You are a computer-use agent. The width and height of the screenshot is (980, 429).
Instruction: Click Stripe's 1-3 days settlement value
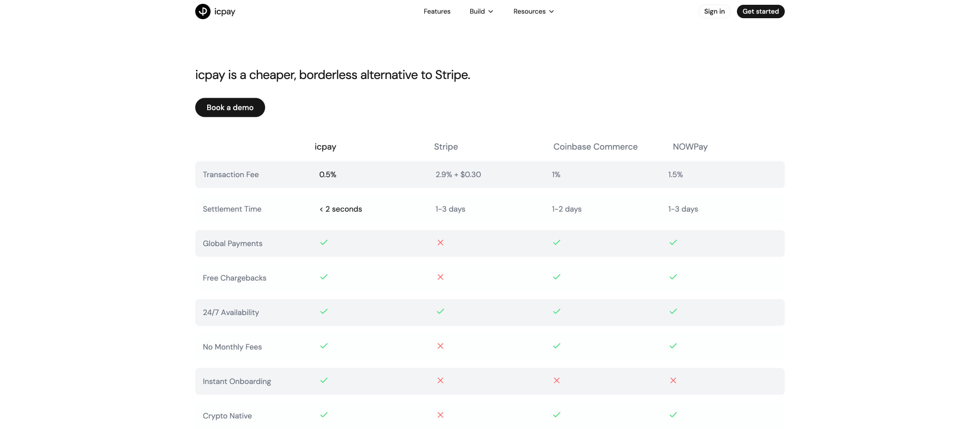click(450, 209)
